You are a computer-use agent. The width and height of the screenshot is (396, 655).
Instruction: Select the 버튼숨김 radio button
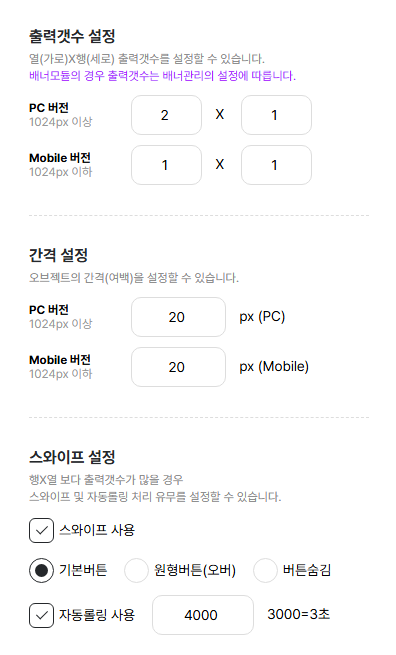click(265, 570)
